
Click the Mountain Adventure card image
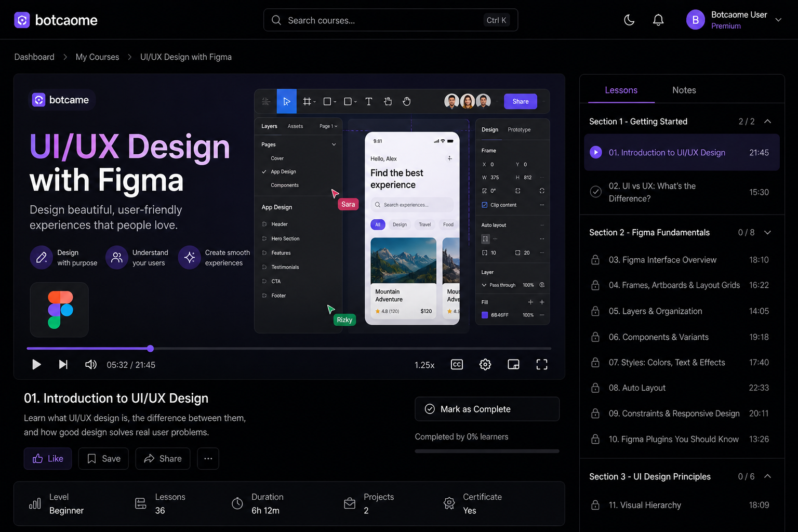pyautogui.click(x=403, y=260)
